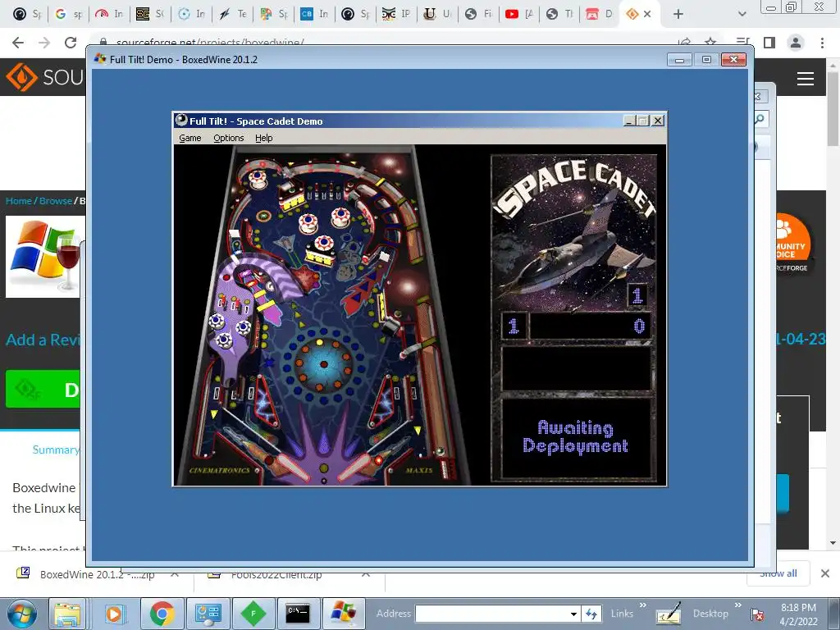The width and height of the screenshot is (840, 630).
Task: Click the Awaiting Deployment message panel
Action: point(576,437)
